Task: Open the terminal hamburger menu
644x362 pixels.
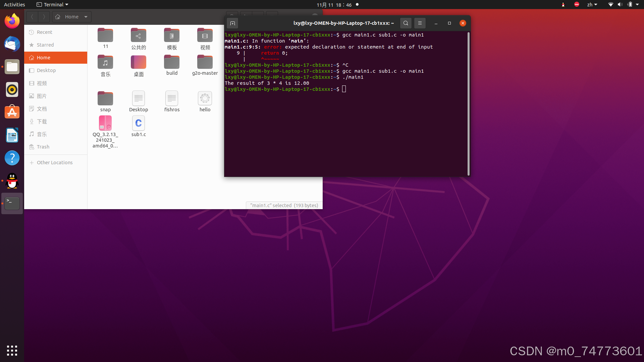Action: [x=420, y=23]
